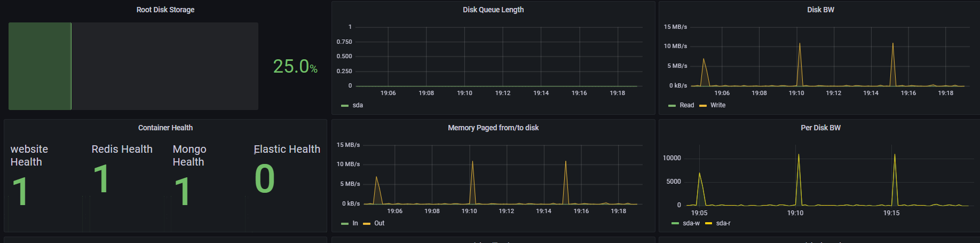Click the green Root Disk Storage gauge bar
Screen dimensions: 980x243
(x=40, y=66)
